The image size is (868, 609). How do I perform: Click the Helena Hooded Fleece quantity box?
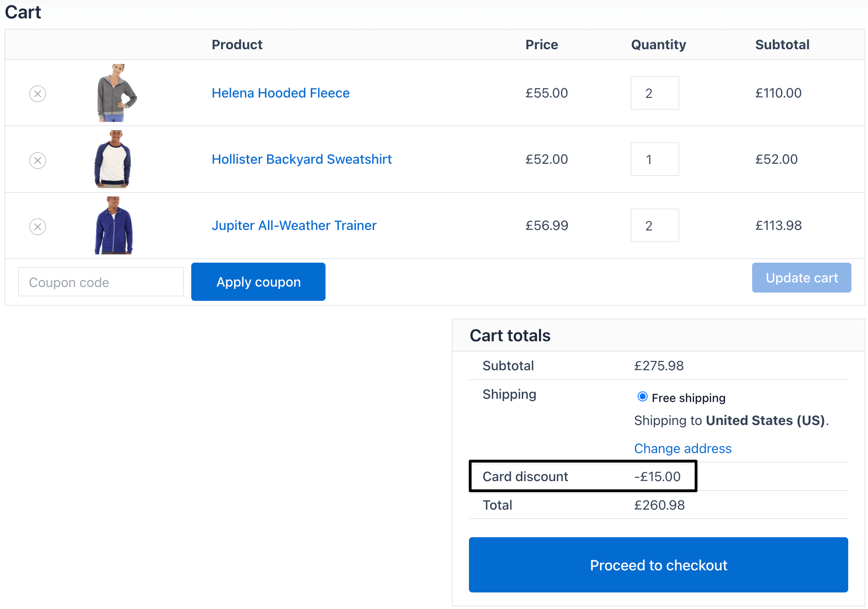654,93
